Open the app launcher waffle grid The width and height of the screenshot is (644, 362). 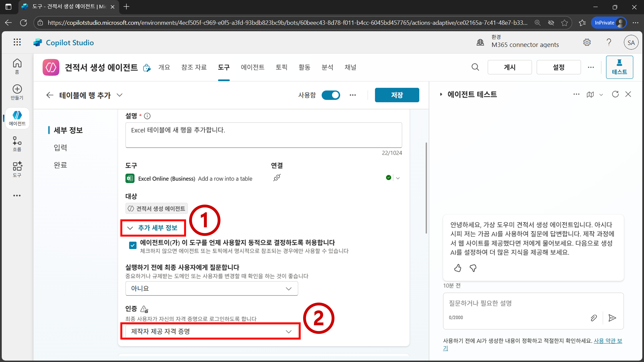coord(17,42)
